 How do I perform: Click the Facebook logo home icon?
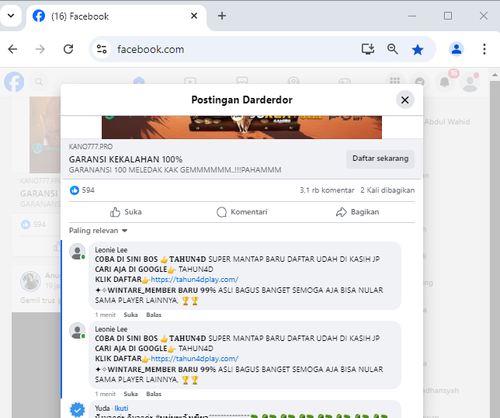pyautogui.click(x=14, y=82)
